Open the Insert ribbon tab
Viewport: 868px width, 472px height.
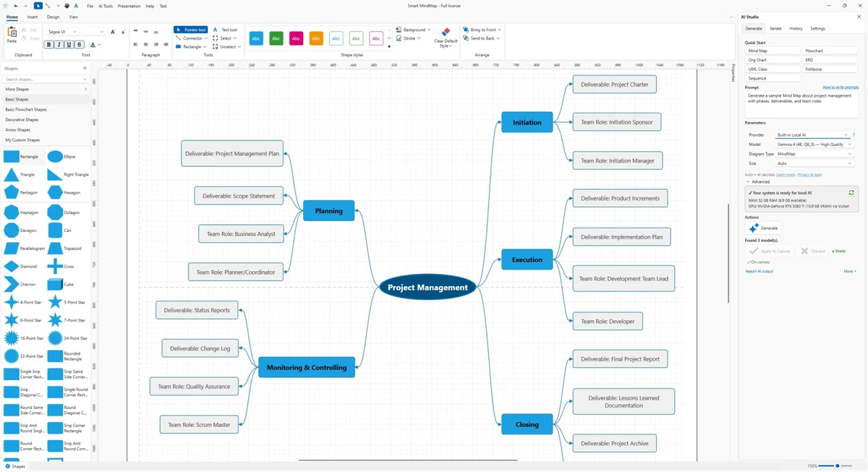(x=33, y=17)
